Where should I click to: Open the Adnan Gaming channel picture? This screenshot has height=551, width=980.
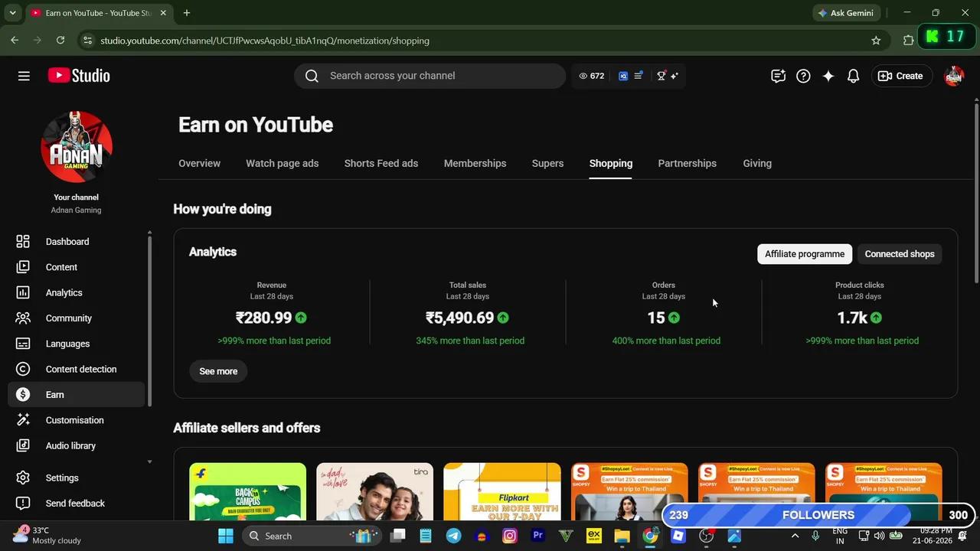[77, 147]
